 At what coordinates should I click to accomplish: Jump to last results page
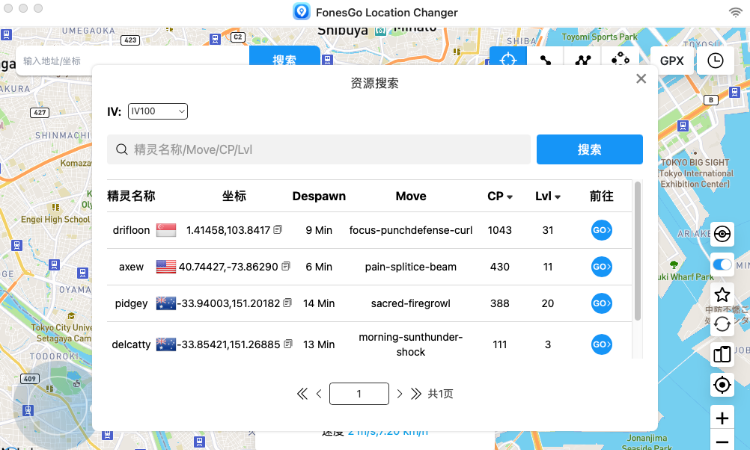pyautogui.click(x=416, y=394)
